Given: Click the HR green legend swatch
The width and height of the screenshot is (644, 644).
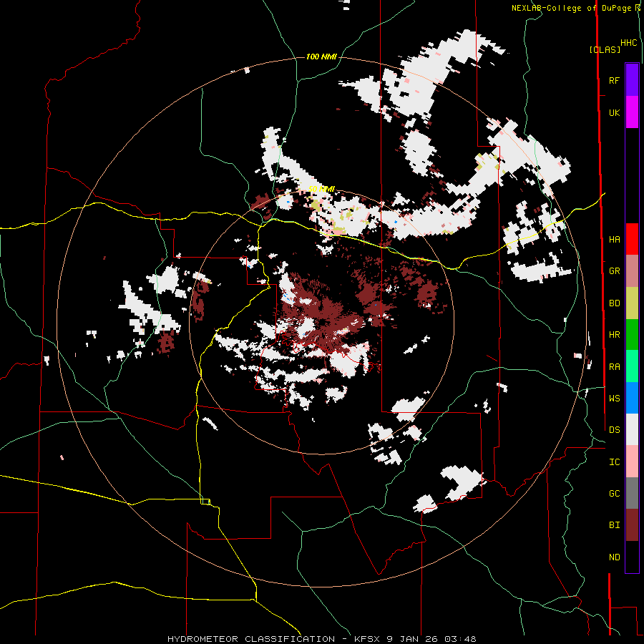Looking at the screenshot, I should (x=632, y=335).
